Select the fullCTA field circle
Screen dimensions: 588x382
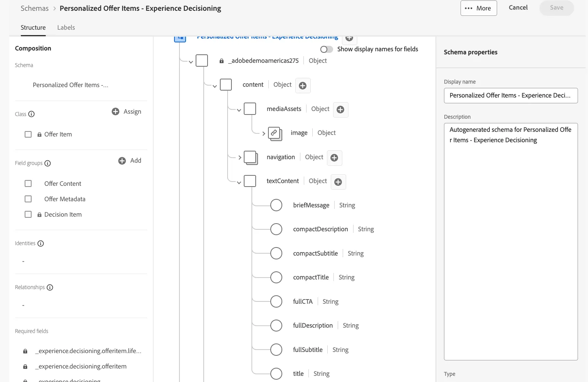276,301
